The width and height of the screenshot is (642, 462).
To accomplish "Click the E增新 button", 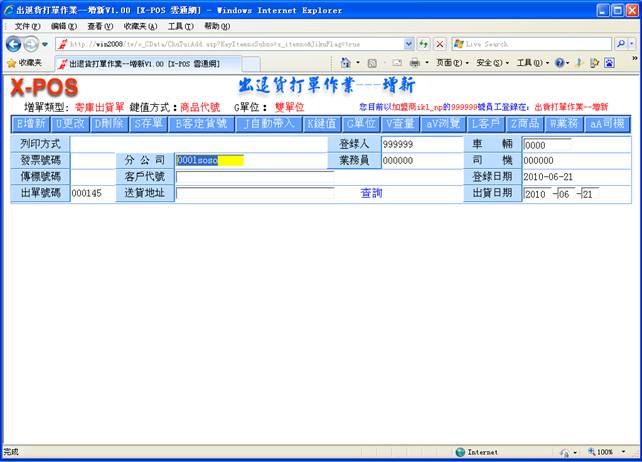I will pyautogui.click(x=30, y=124).
